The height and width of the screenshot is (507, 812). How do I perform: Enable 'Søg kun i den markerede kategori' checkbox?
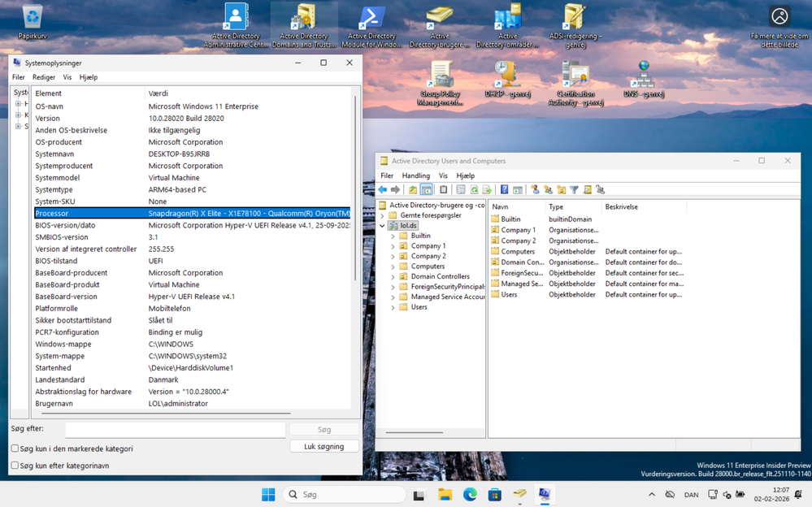point(15,448)
